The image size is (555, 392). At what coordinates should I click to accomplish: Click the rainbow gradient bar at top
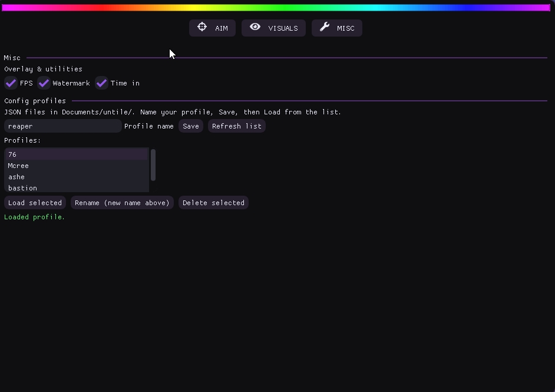[x=276, y=8]
